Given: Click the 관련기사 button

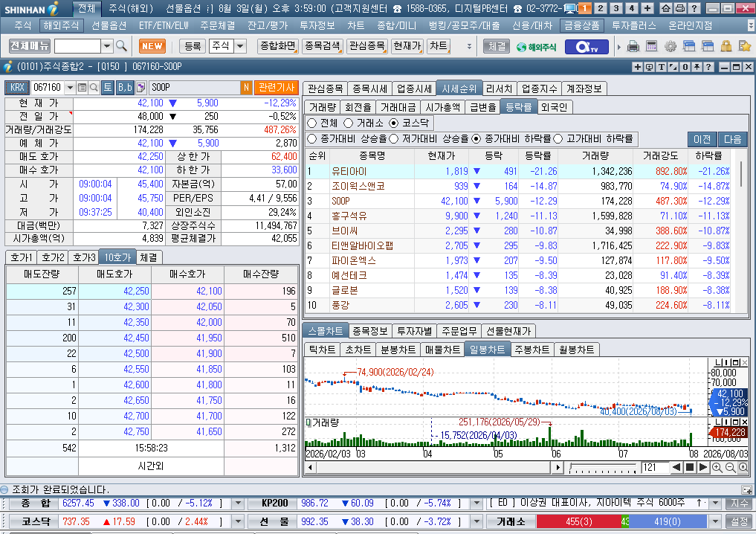Looking at the screenshot, I should click(277, 87).
